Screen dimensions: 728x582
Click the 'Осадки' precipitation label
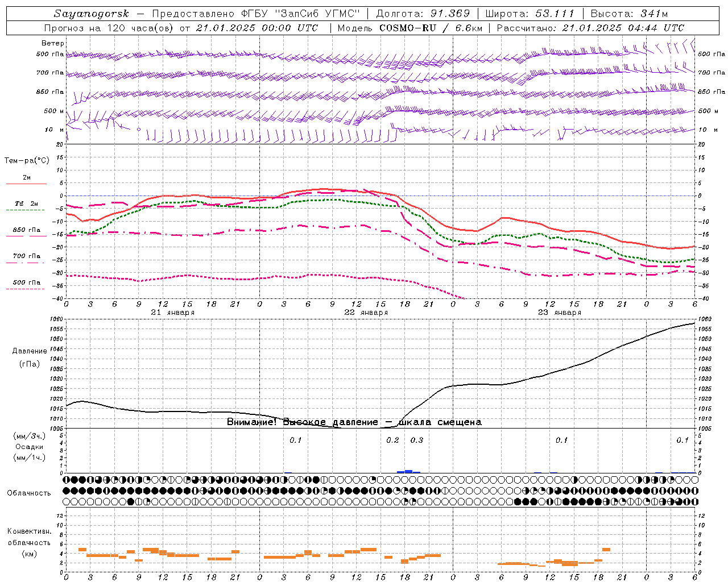point(30,447)
